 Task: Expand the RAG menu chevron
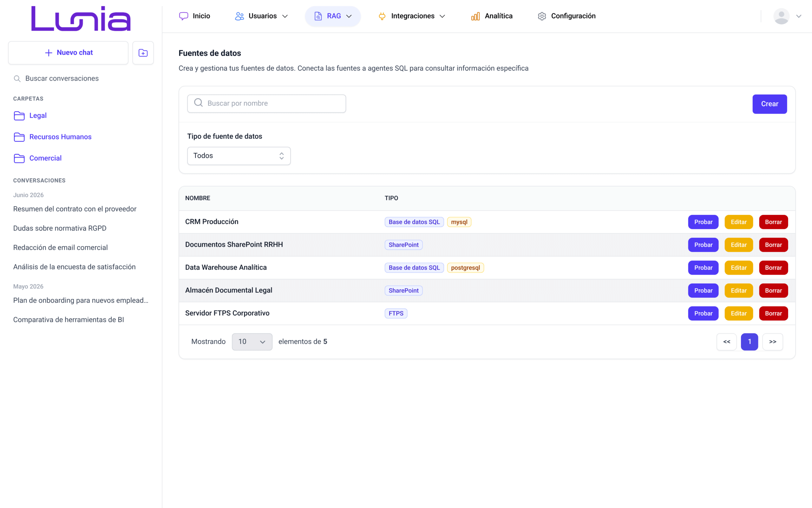349,16
